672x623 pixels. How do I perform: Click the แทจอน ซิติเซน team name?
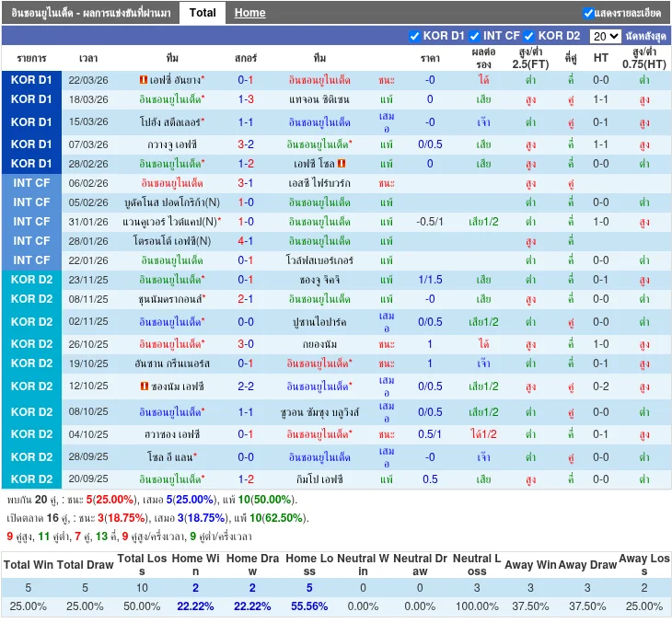[319, 99]
